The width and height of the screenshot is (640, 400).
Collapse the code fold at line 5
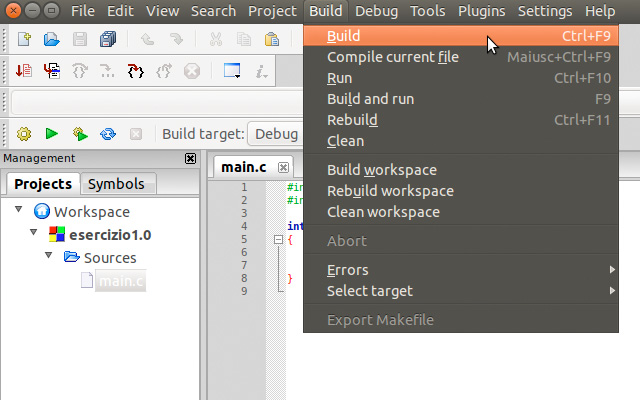click(277, 240)
